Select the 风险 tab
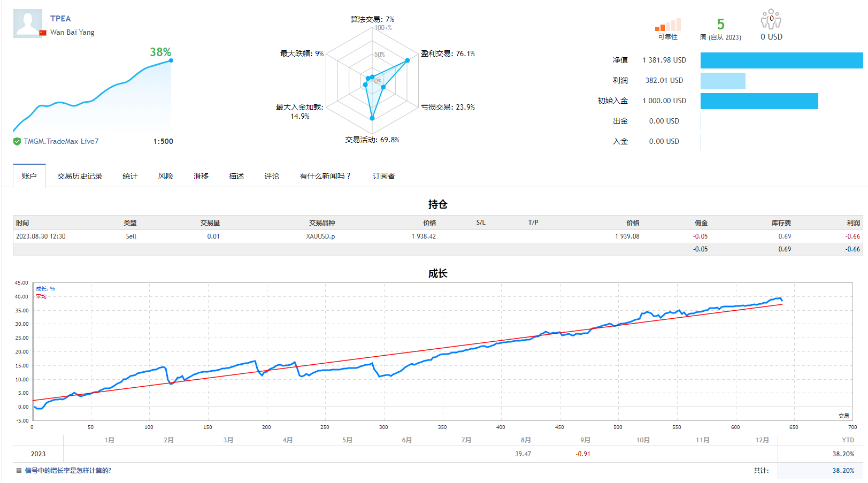 pos(165,175)
